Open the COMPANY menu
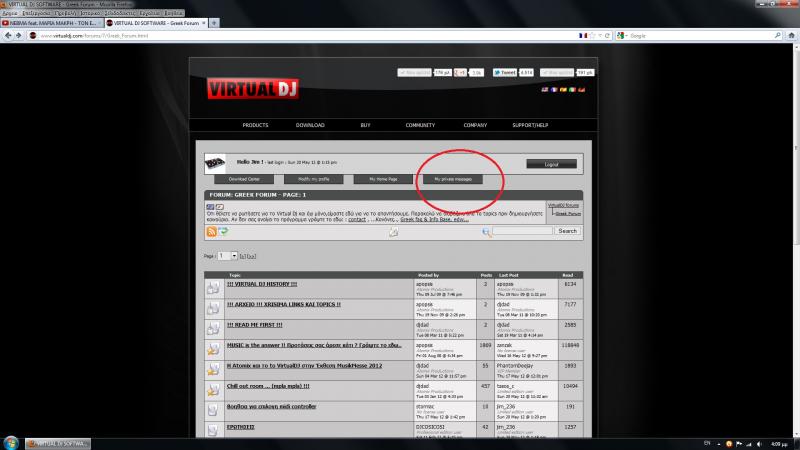This screenshot has width=800, height=450. point(475,125)
